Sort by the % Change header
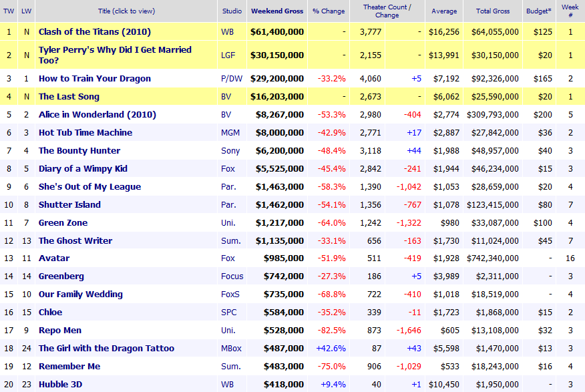Screen dimensions: 585x392 [x=329, y=11]
